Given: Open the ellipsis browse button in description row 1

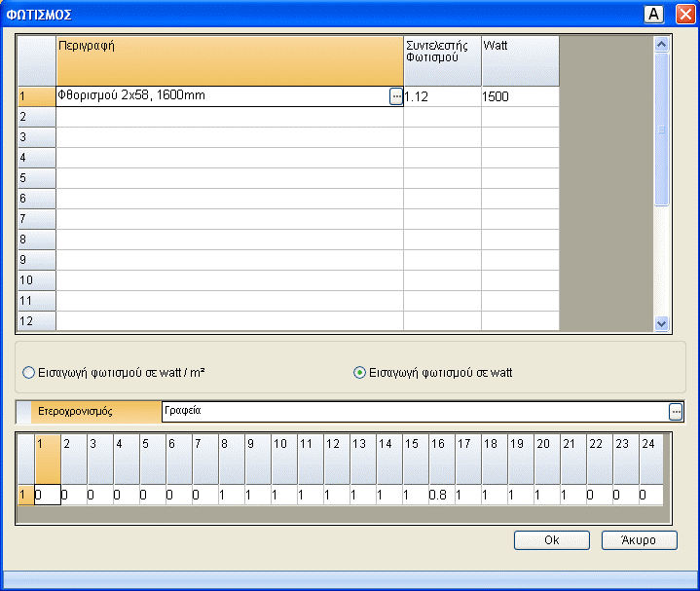Looking at the screenshot, I should [396, 96].
